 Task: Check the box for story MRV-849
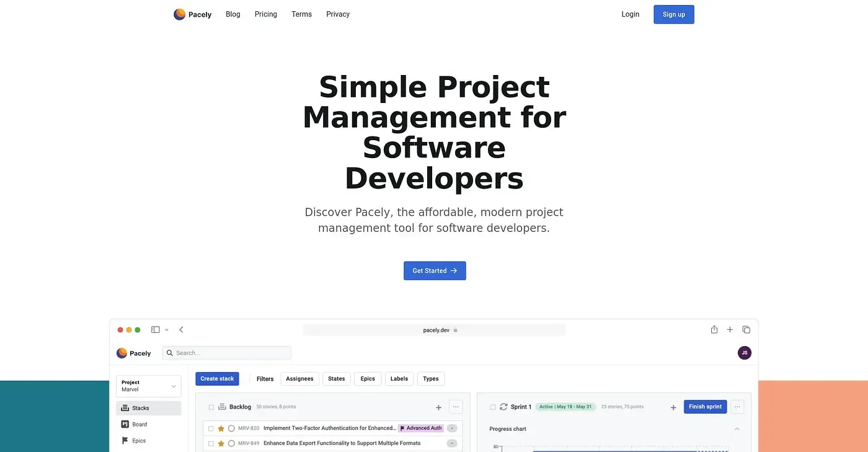(211, 443)
